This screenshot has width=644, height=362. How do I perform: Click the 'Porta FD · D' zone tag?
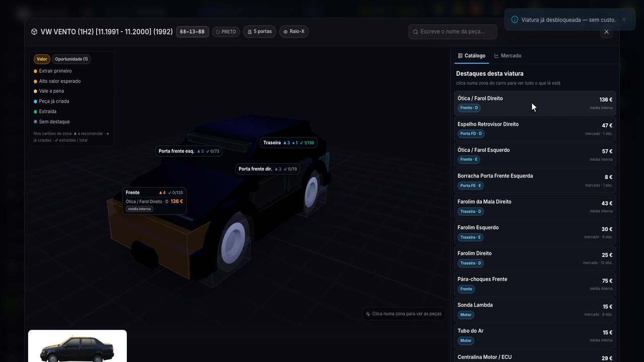(471, 134)
